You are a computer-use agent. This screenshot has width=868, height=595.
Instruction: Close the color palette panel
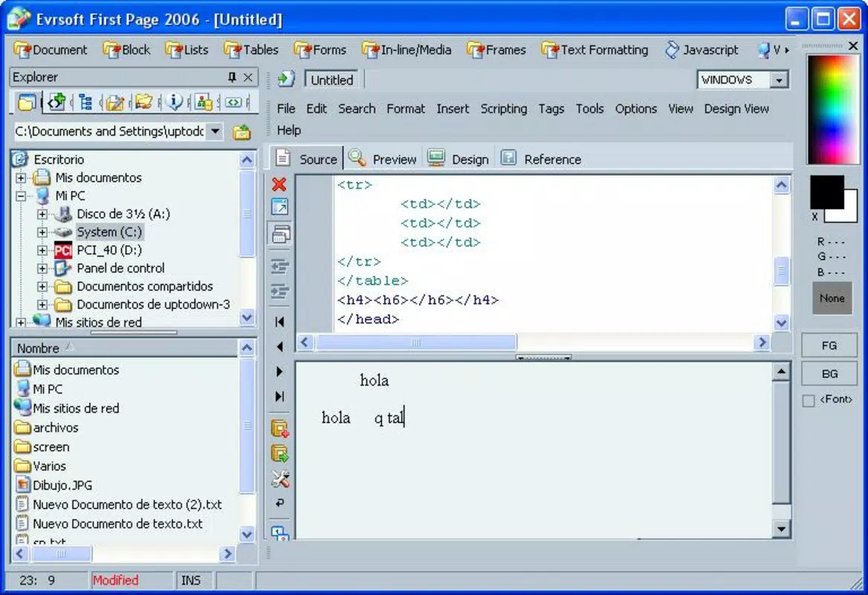click(x=853, y=46)
